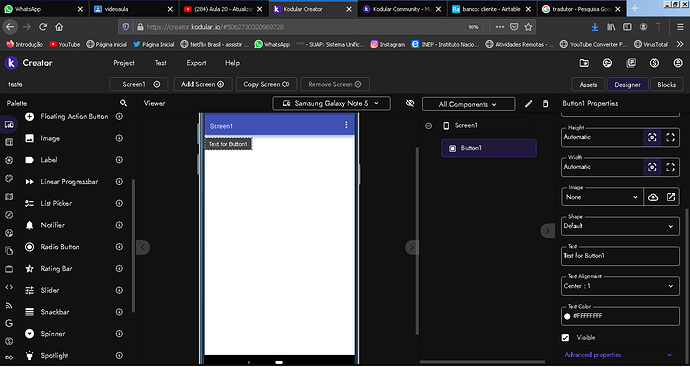The height and width of the screenshot is (367, 690).
Task: Open the Project menu
Action: 124,63
